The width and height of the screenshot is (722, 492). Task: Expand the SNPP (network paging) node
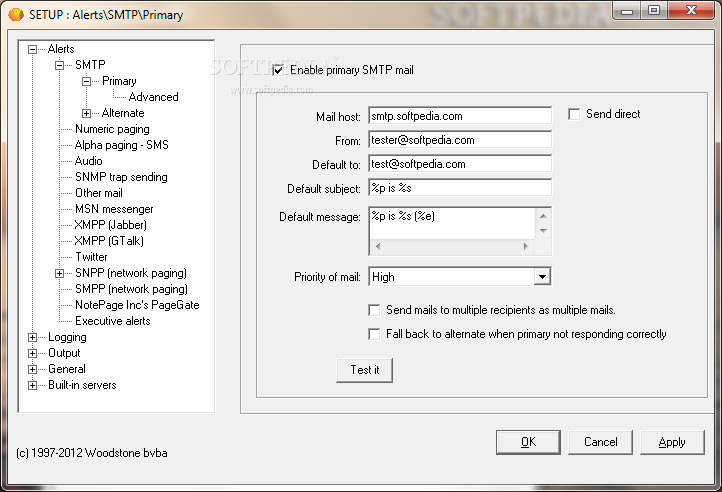(x=59, y=273)
